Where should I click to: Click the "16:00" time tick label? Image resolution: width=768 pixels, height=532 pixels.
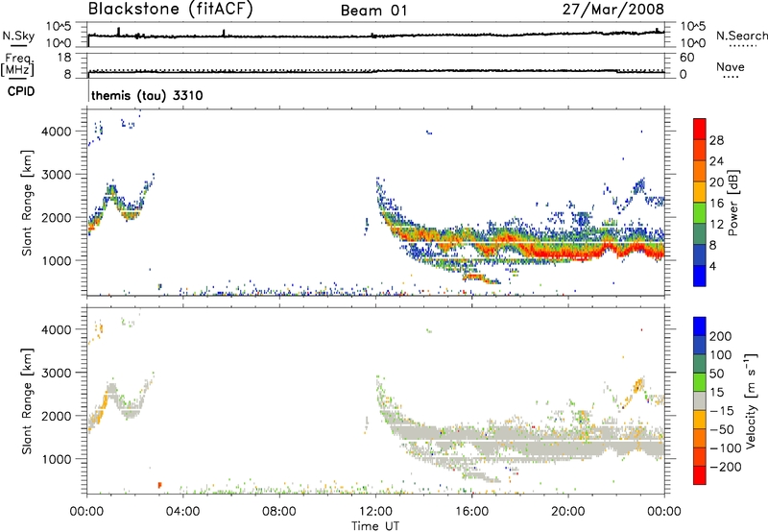click(x=471, y=512)
